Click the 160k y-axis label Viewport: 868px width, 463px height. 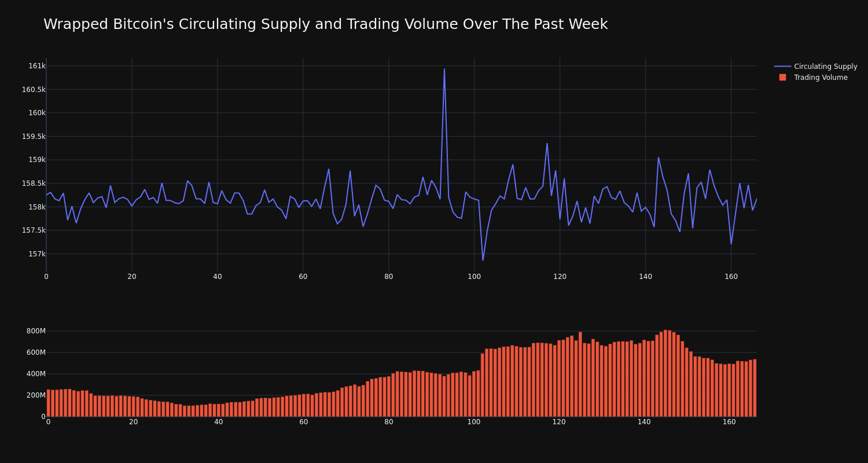[x=37, y=113]
